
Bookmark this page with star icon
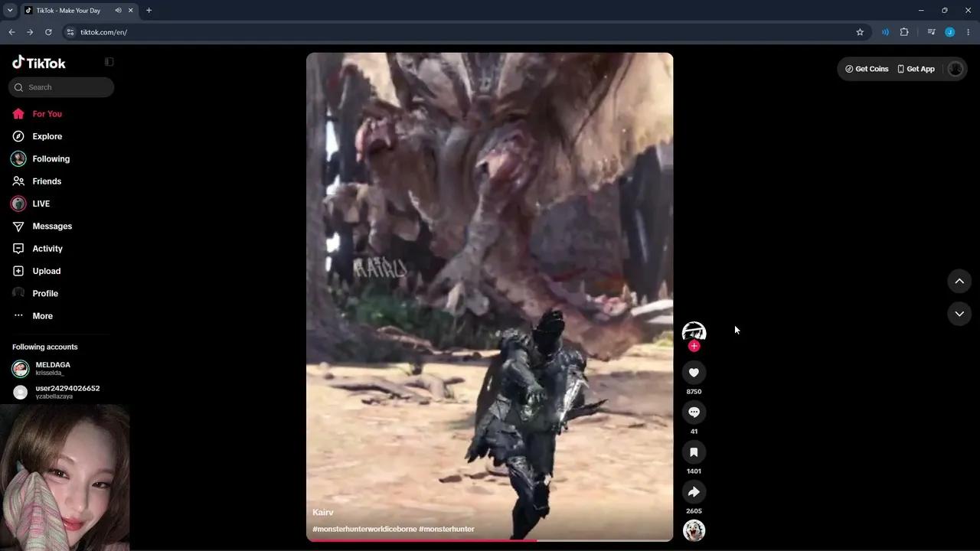coord(860,32)
